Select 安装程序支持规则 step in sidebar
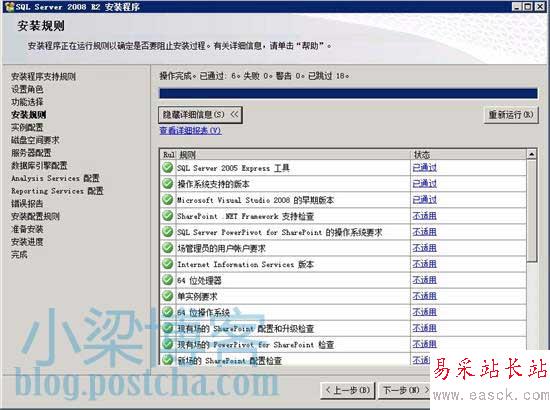Screen dimensions: 550x410 [43, 76]
